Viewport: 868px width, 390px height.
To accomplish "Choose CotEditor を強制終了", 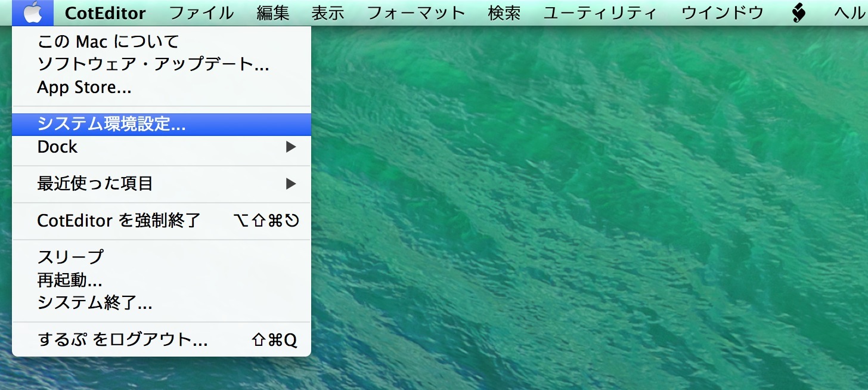I will point(162,221).
